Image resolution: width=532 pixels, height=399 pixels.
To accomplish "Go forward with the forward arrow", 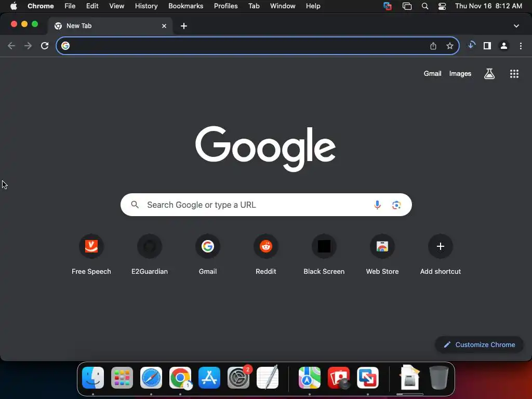I will click(x=28, y=46).
